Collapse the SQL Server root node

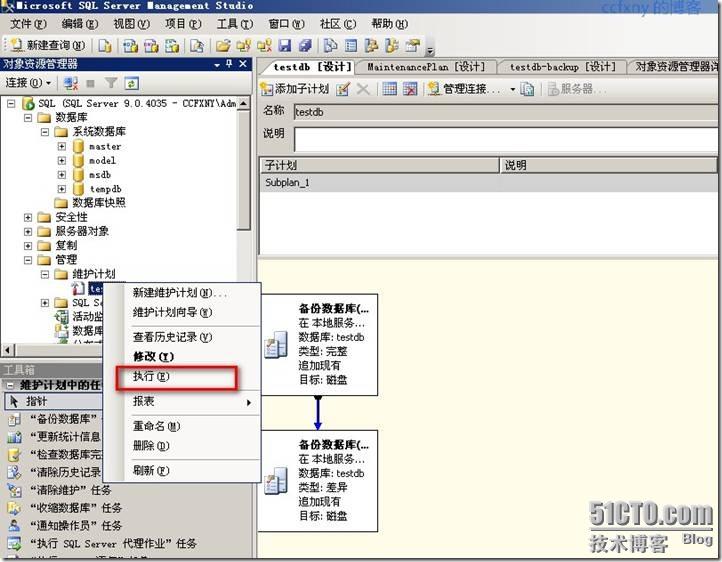[x=11, y=104]
